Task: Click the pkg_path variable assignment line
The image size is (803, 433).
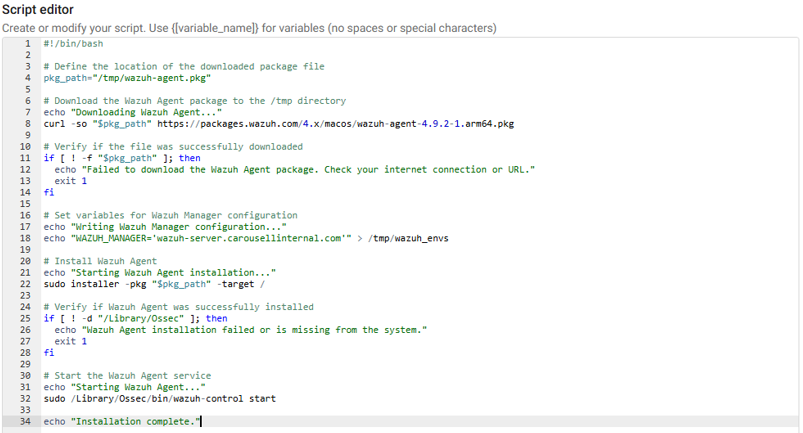Action: (127, 78)
